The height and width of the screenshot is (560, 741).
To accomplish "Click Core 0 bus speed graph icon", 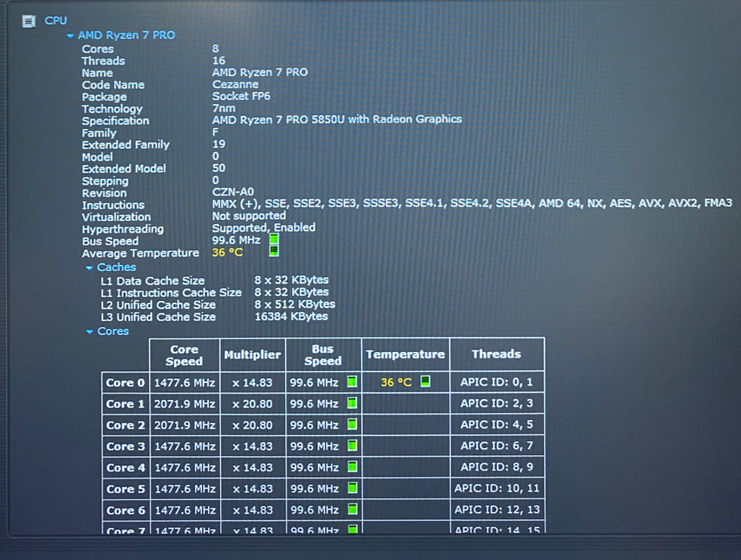I will [352, 382].
